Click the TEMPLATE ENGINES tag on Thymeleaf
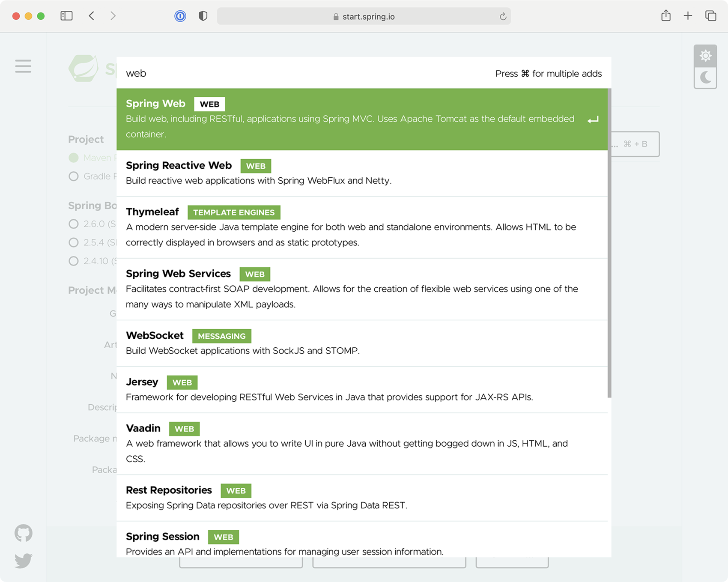 [x=234, y=212]
